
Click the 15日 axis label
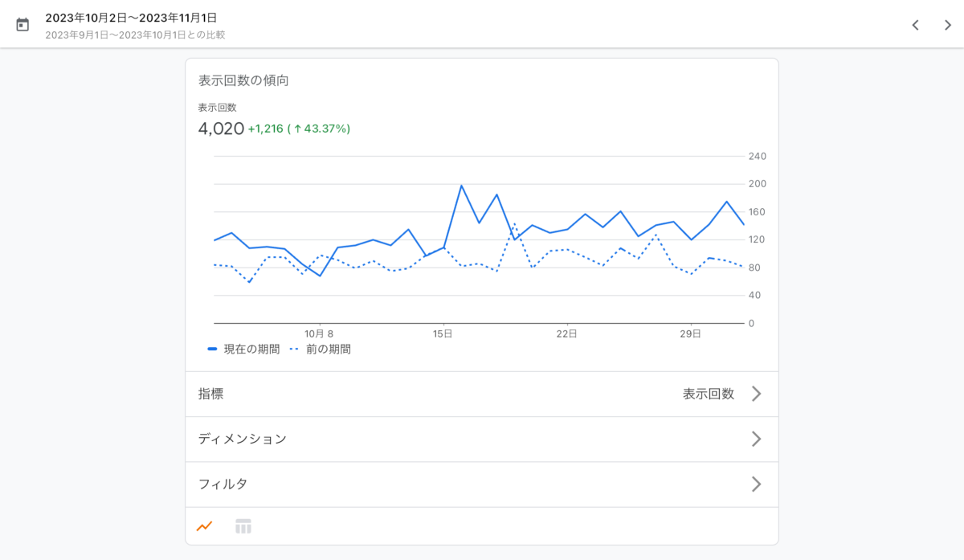tap(443, 333)
